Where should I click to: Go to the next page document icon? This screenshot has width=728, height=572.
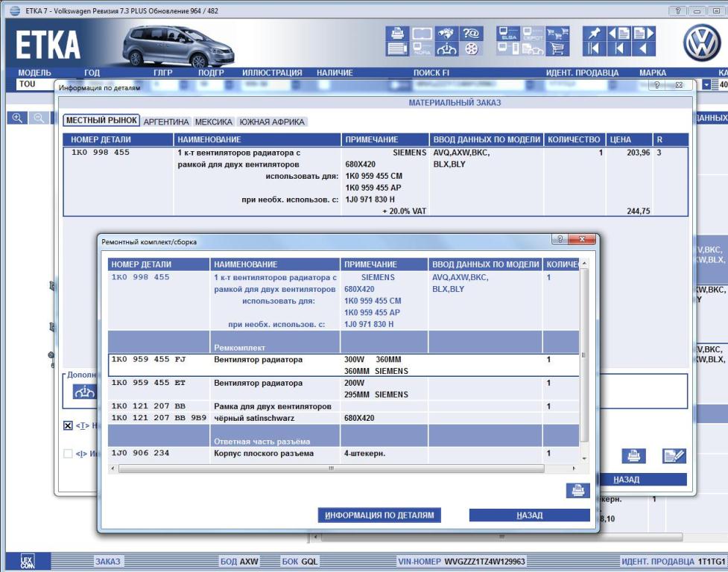[x=644, y=34]
